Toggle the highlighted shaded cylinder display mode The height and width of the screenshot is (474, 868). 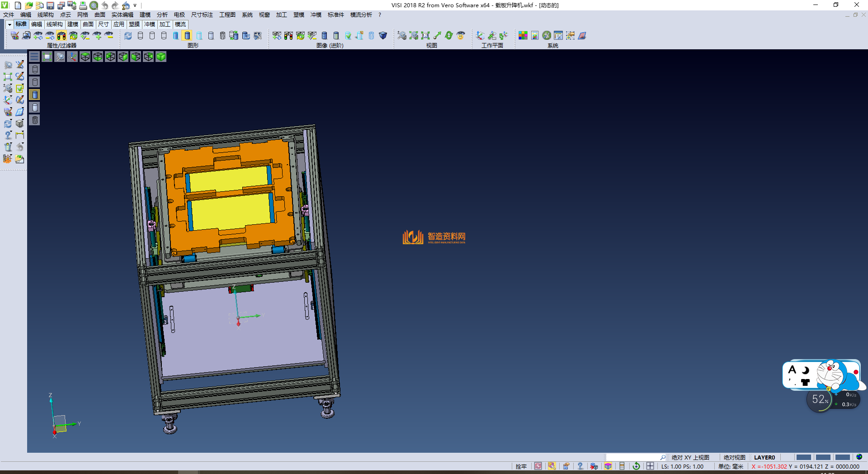[x=187, y=35]
